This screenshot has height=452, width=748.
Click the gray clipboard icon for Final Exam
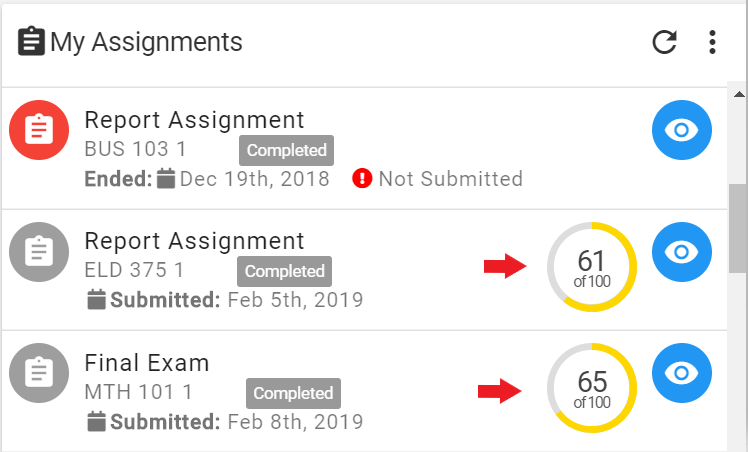[x=39, y=373]
